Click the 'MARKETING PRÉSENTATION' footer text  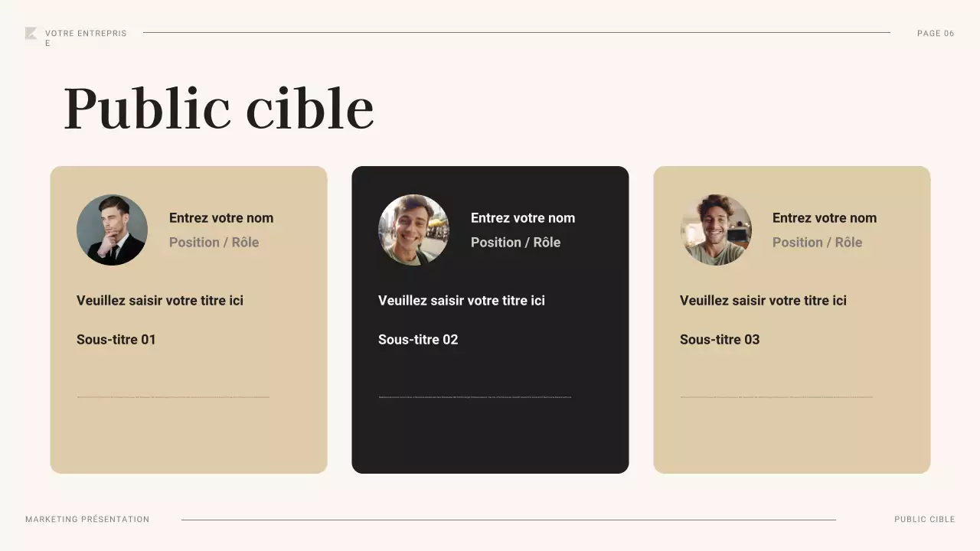pyautogui.click(x=87, y=520)
